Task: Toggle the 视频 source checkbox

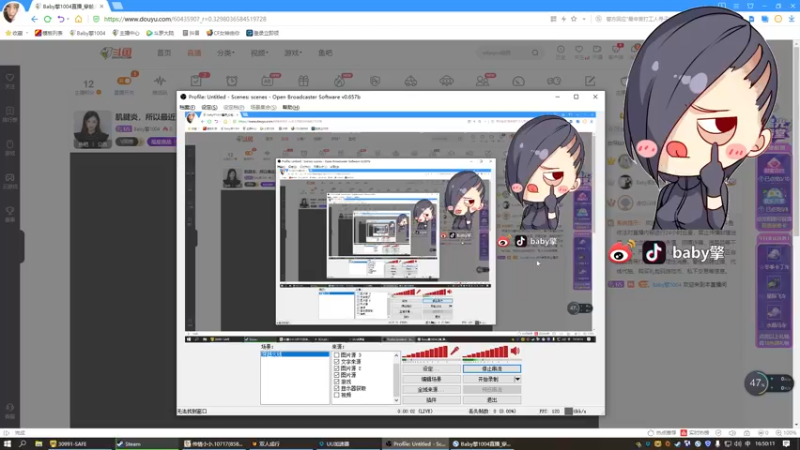Action: coord(337,395)
